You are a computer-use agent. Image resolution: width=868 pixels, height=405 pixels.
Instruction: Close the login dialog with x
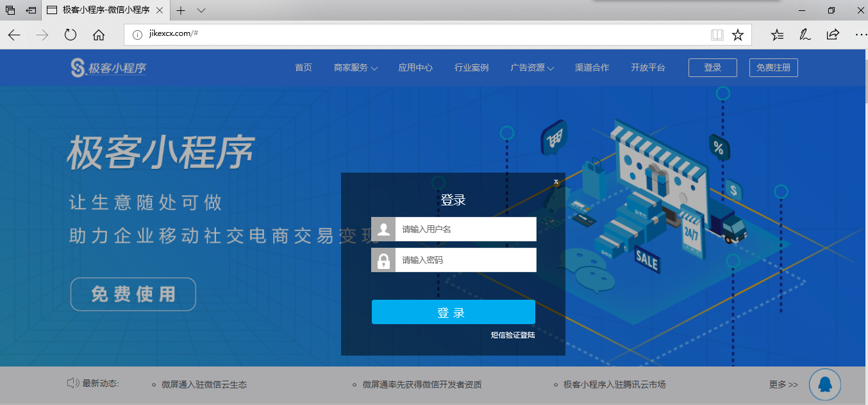coord(556,182)
